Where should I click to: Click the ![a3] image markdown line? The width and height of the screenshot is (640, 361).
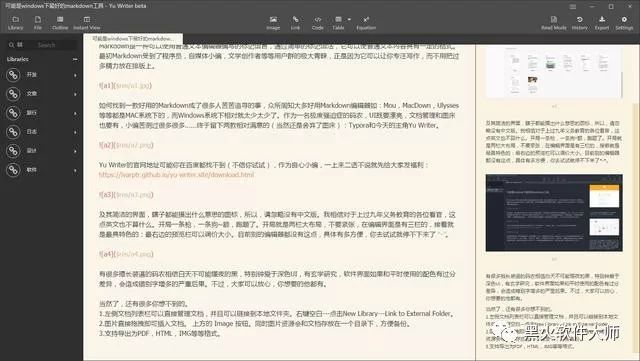126,195
